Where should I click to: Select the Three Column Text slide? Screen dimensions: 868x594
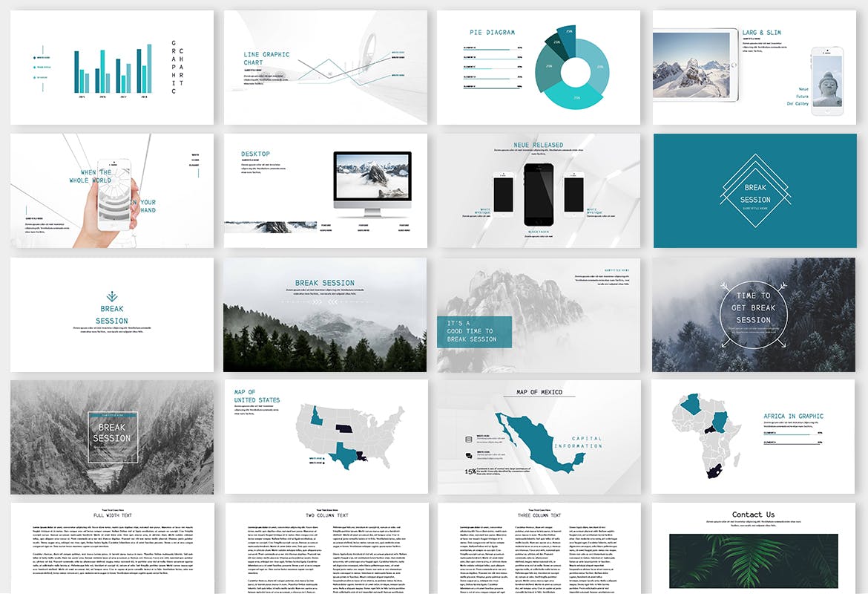[x=539, y=548]
